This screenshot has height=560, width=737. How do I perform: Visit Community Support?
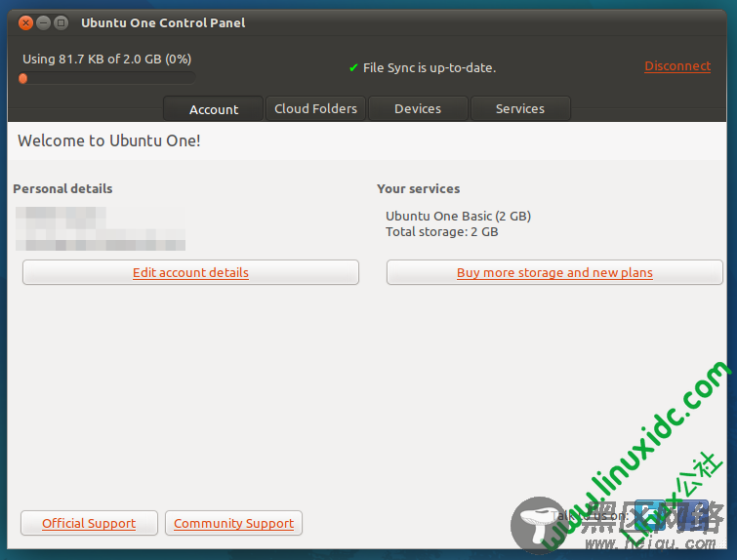tap(233, 523)
